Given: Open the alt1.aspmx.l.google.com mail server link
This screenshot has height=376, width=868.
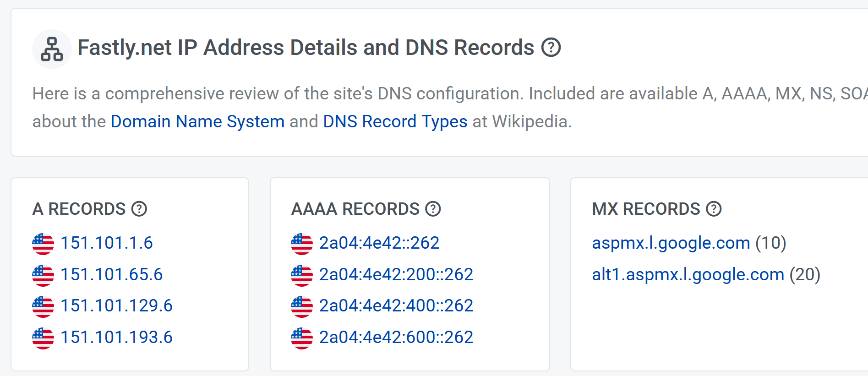Looking at the screenshot, I should 688,274.
